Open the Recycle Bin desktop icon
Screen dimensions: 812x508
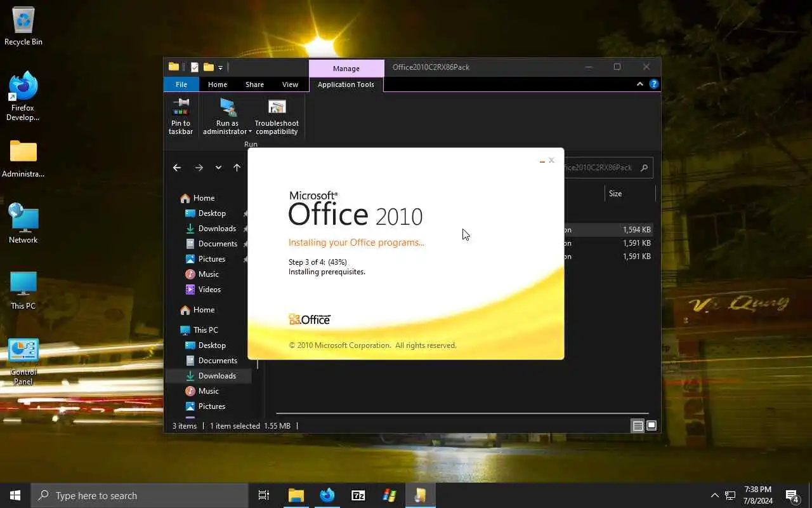pos(23,26)
